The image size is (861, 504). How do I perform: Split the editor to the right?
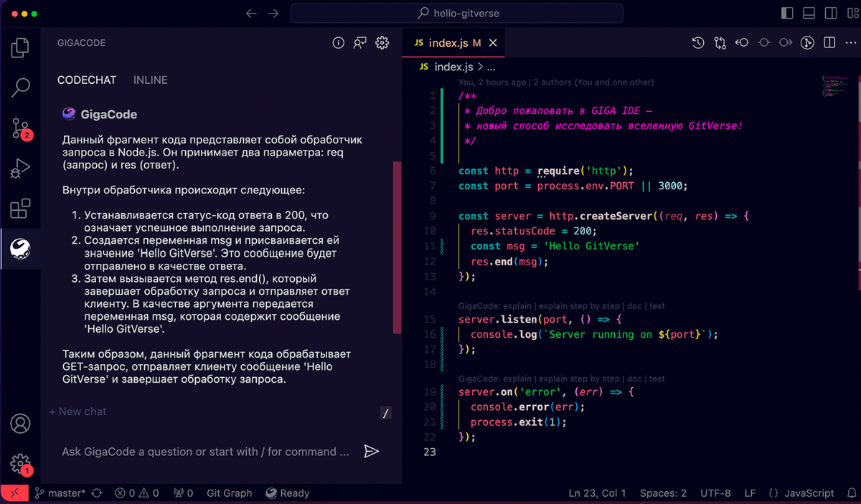click(x=829, y=43)
